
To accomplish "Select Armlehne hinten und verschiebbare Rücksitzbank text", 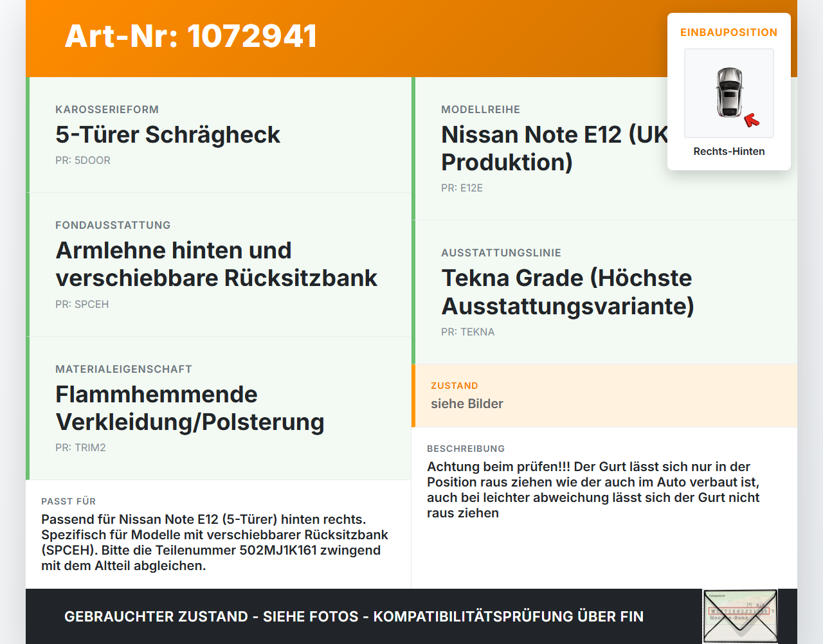I will 217,264.
